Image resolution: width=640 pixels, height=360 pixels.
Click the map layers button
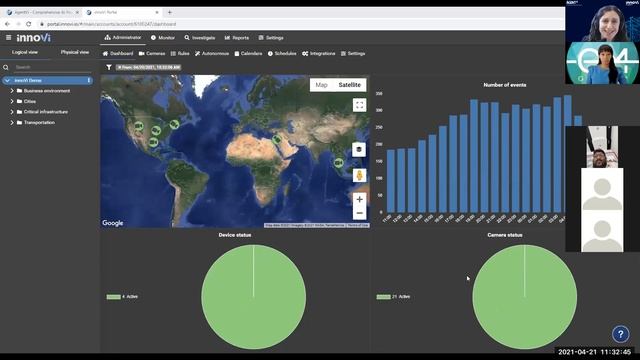click(x=359, y=149)
